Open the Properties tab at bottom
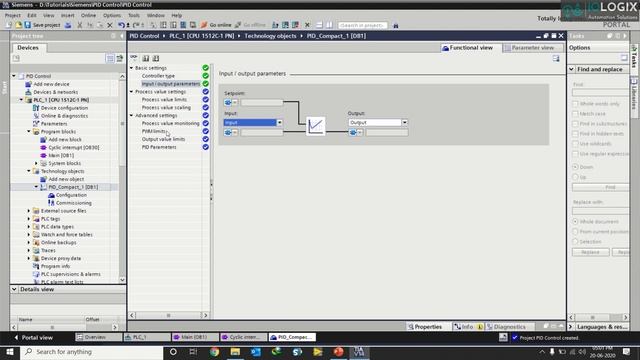 (425, 327)
